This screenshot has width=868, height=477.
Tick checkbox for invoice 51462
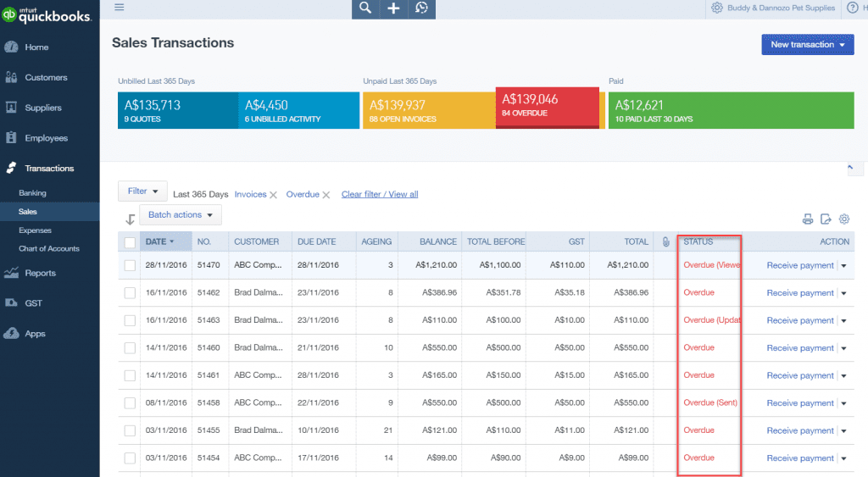(x=130, y=293)
